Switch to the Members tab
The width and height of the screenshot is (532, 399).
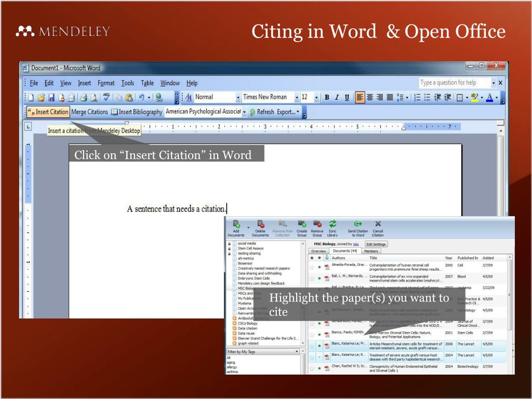pyautogui.click(x=371, y=251)
